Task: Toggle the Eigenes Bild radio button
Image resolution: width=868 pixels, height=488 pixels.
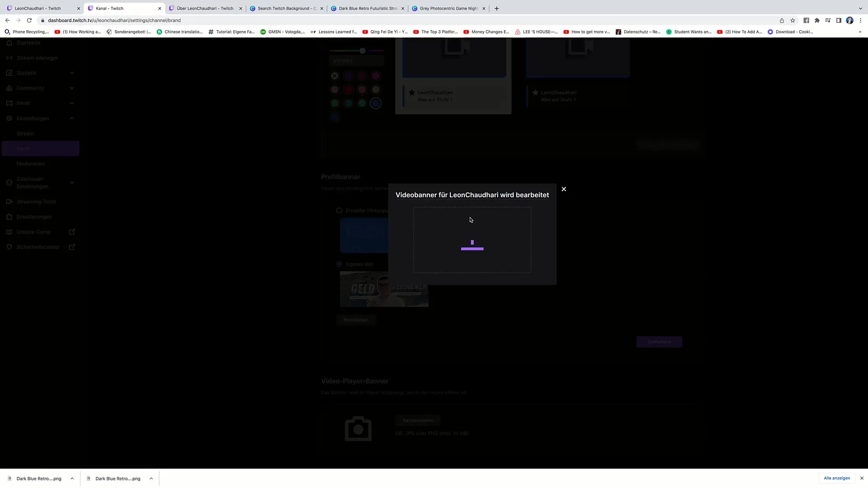Action: click(339, 264)
